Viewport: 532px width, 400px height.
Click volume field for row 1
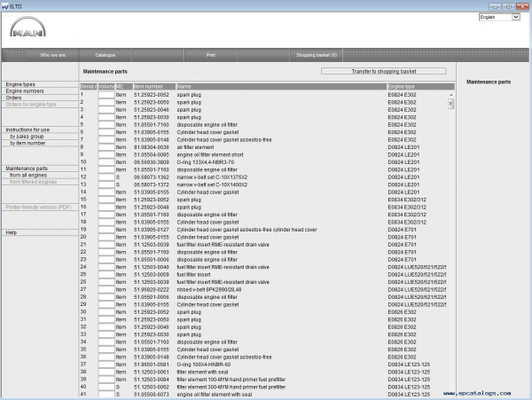106,95
